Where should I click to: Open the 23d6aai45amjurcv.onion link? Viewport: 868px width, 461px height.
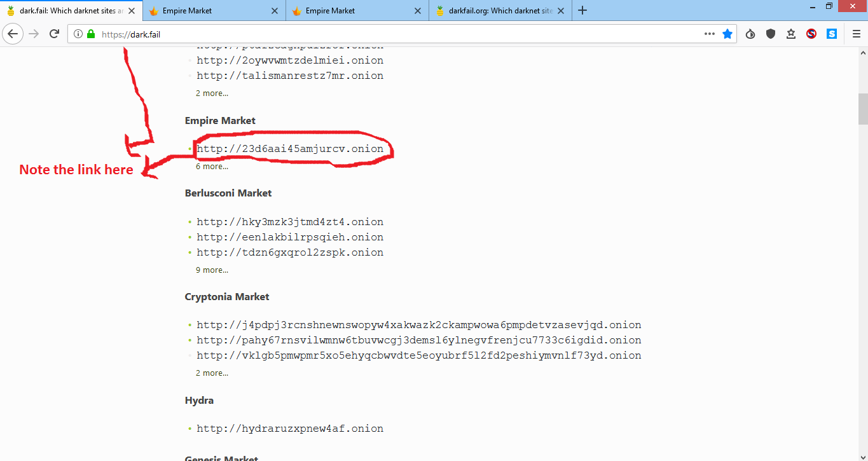point(290,149)
